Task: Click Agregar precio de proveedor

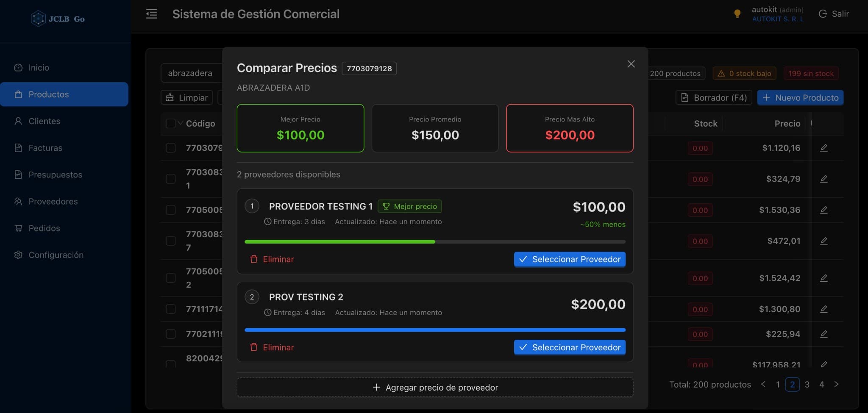Action: point(435,387)
